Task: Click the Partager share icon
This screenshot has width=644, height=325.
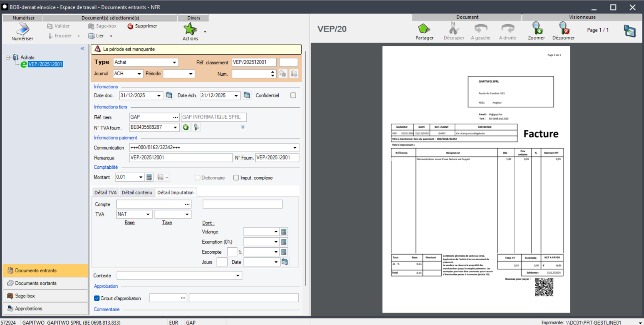Action: (424, 29)
